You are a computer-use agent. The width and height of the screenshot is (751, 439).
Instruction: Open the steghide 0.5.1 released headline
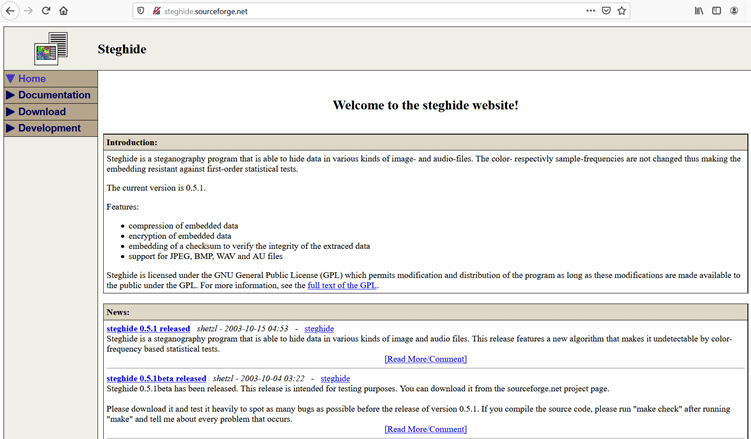tap(148, 328)
